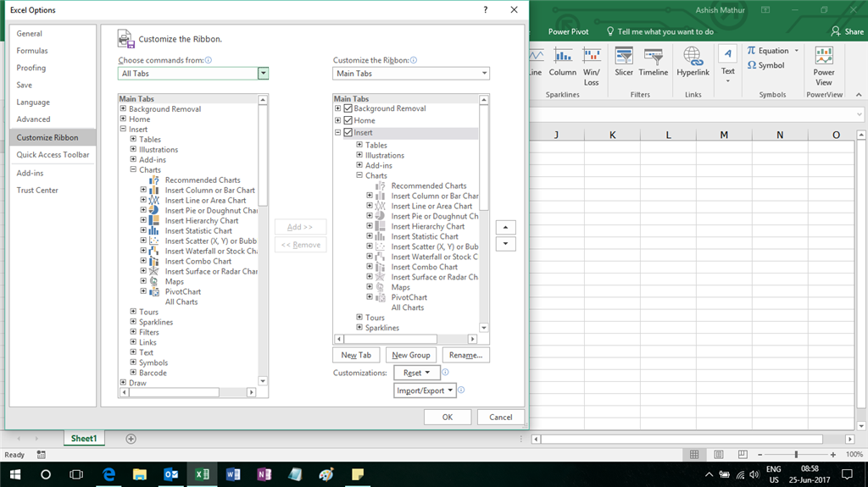Expand Tables group in left list

pos(133,139)
